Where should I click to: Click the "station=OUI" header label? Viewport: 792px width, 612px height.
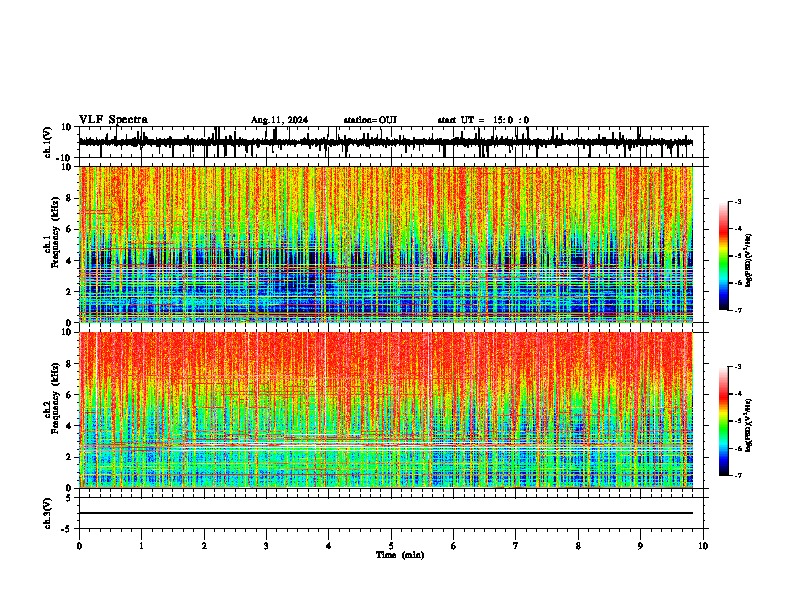point(370,120)
